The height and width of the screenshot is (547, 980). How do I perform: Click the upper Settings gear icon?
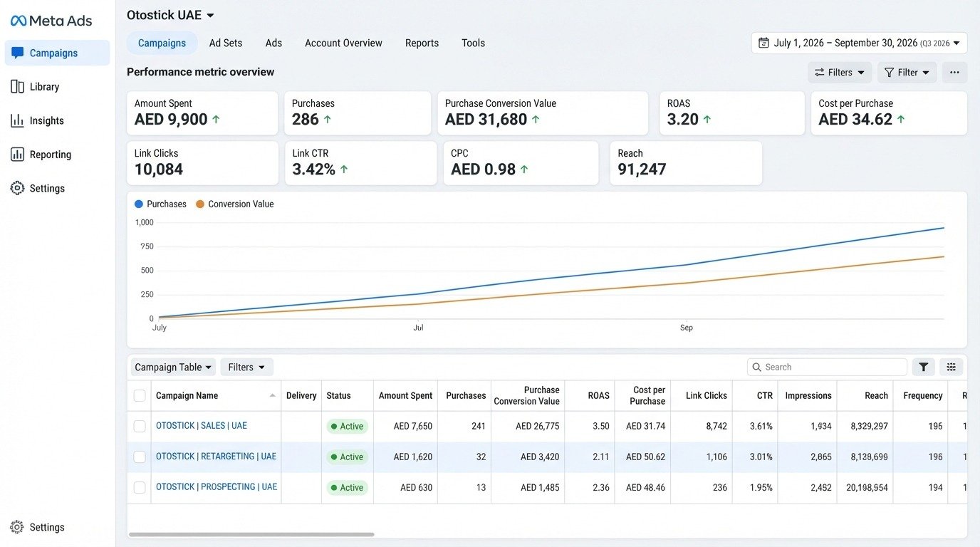click(17, 188)
